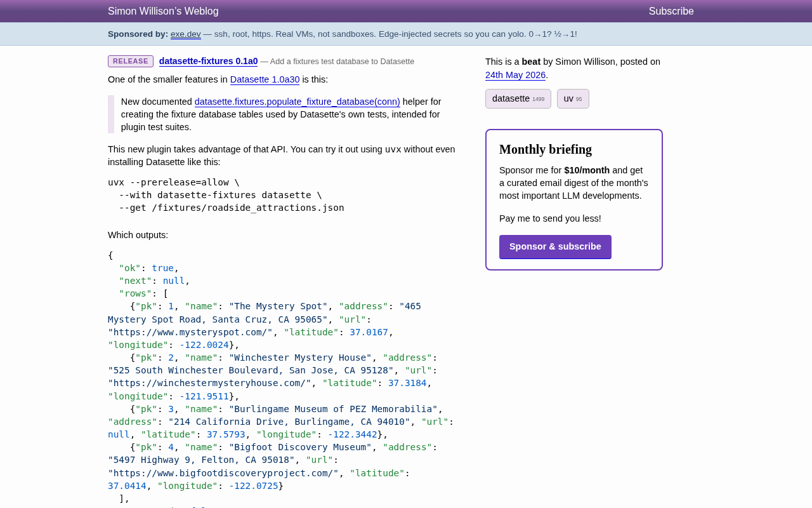The image size is (812, 508).
Task: Click "Burlingame Museum of PEZ Memorabilia" value
Action: pyautogui.click(x=333, y=409)
